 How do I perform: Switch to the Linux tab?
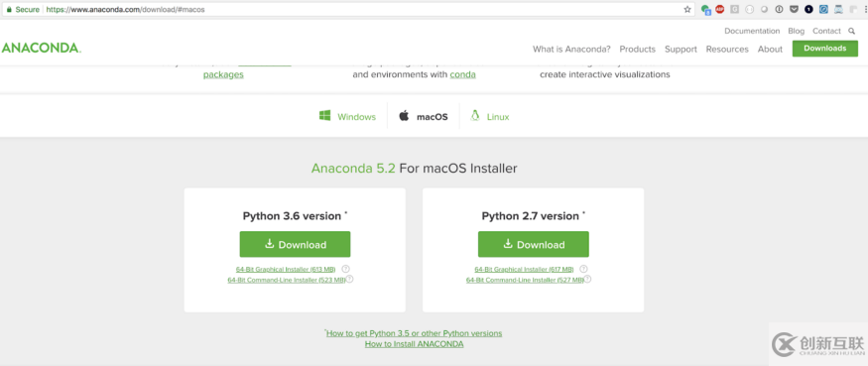(489, 117)
